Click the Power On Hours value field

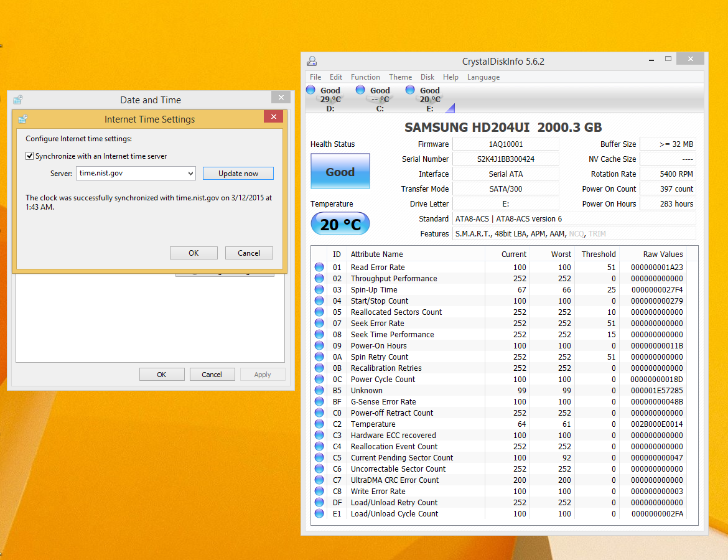(x=668, y=204)
